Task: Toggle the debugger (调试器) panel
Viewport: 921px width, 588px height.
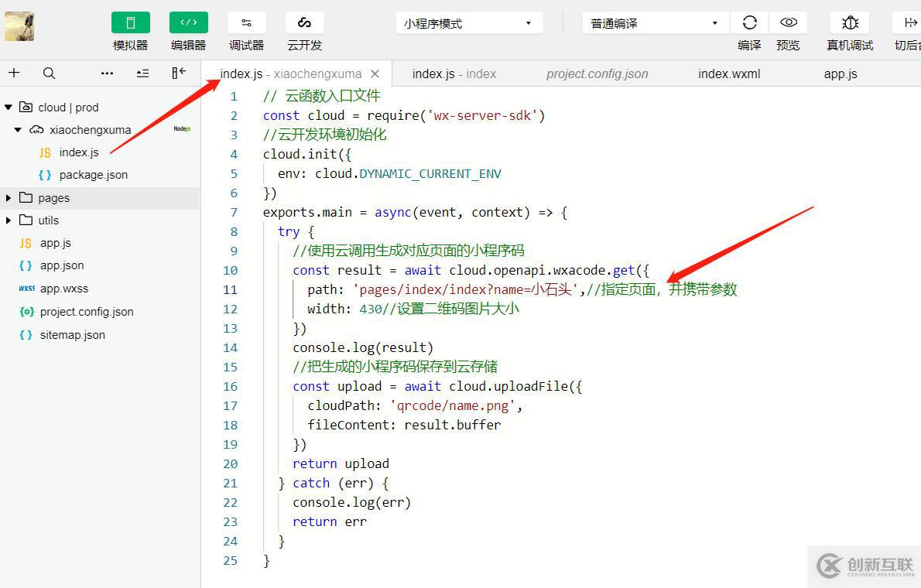Action: (246, 23)
